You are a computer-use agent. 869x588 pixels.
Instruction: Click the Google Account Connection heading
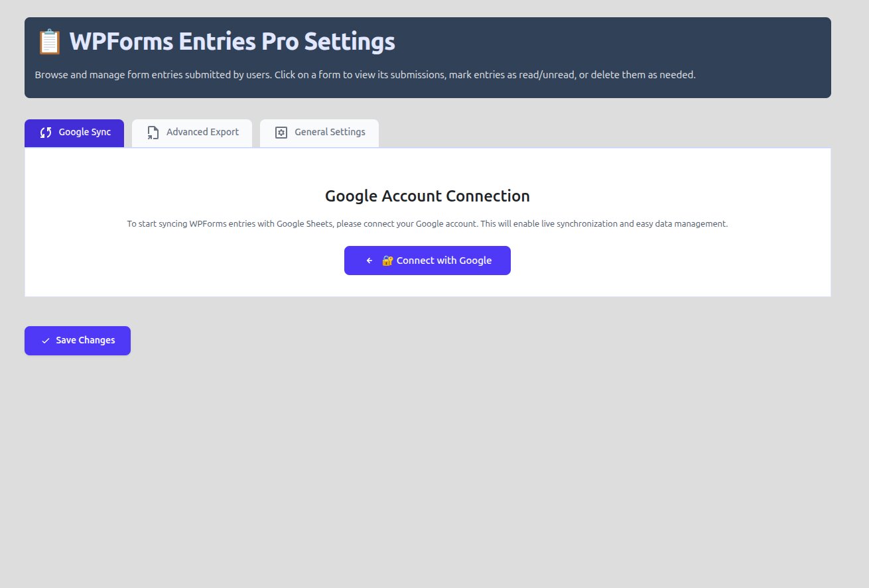click(427, 196)
